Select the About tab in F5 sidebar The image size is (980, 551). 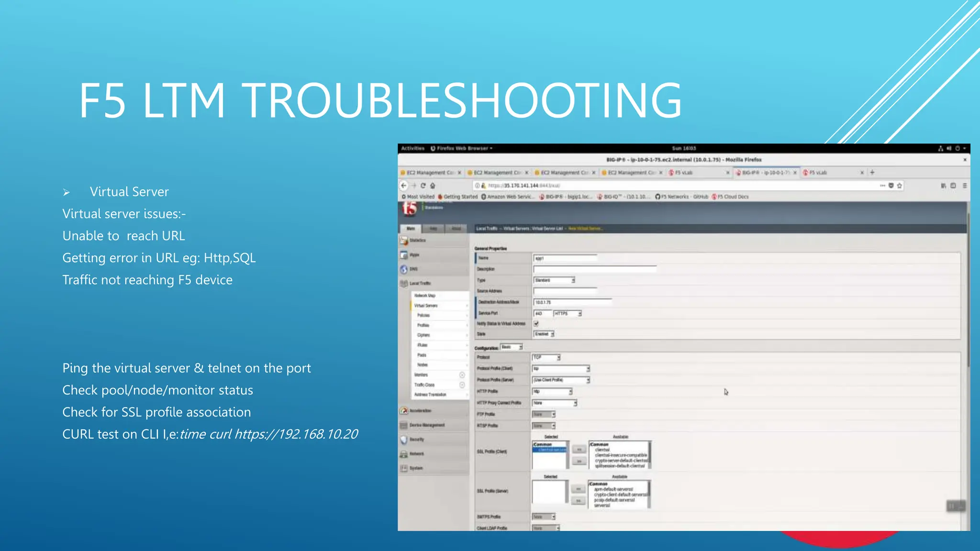(457, 229)
